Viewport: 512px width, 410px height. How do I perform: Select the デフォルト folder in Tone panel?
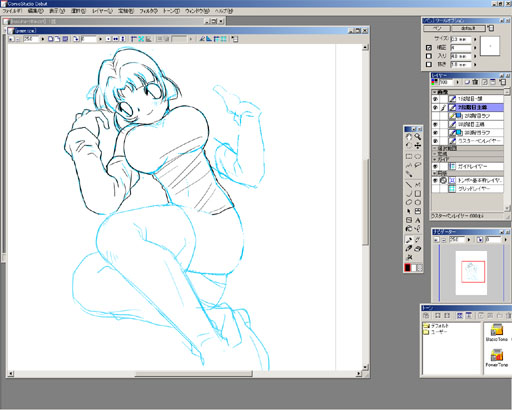point(437,326)
